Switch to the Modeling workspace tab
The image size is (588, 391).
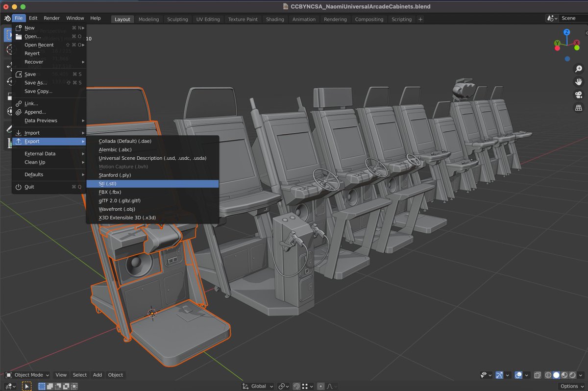pos(148,19)
